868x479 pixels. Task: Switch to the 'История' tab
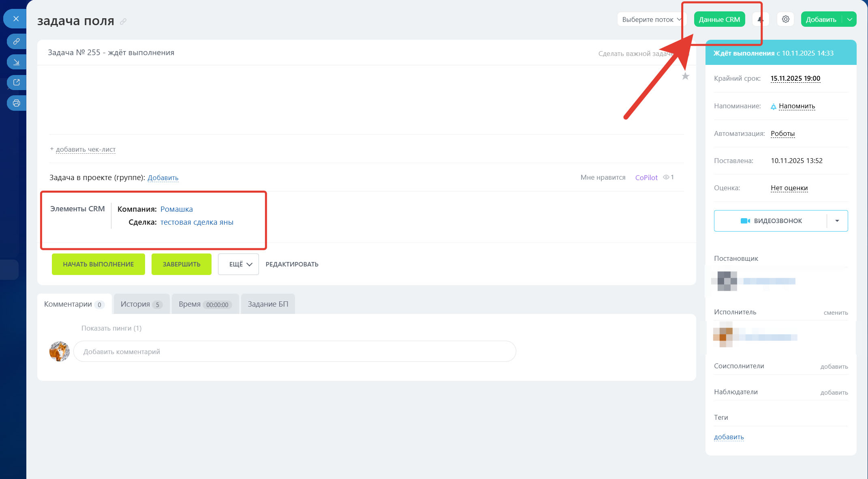click(x=141, y=304)
